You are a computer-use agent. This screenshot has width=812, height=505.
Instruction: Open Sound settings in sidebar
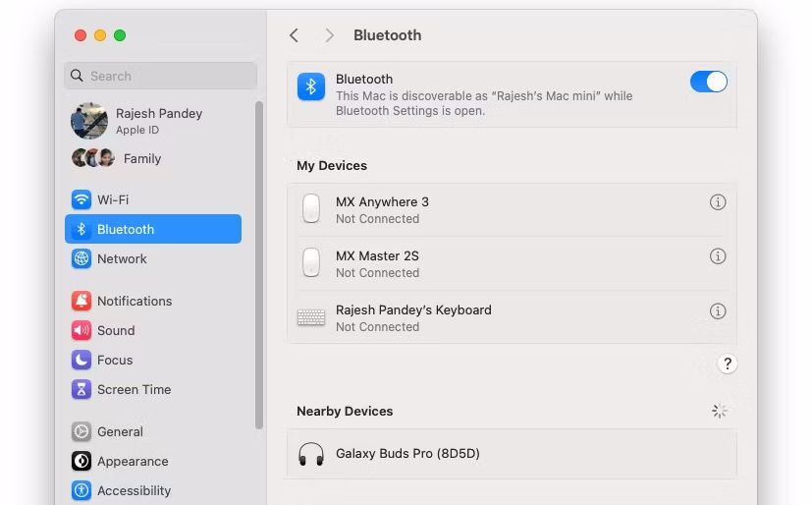tap(153, 330)
